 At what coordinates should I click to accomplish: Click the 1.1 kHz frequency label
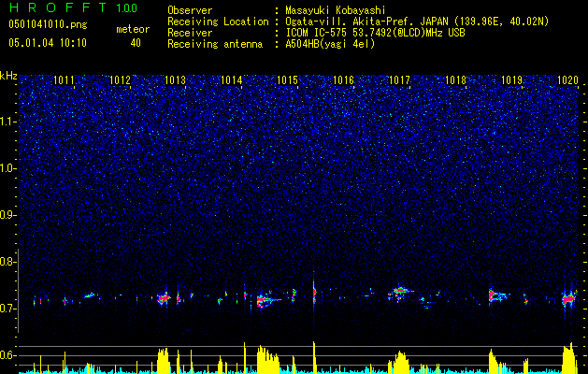(7, 122)
